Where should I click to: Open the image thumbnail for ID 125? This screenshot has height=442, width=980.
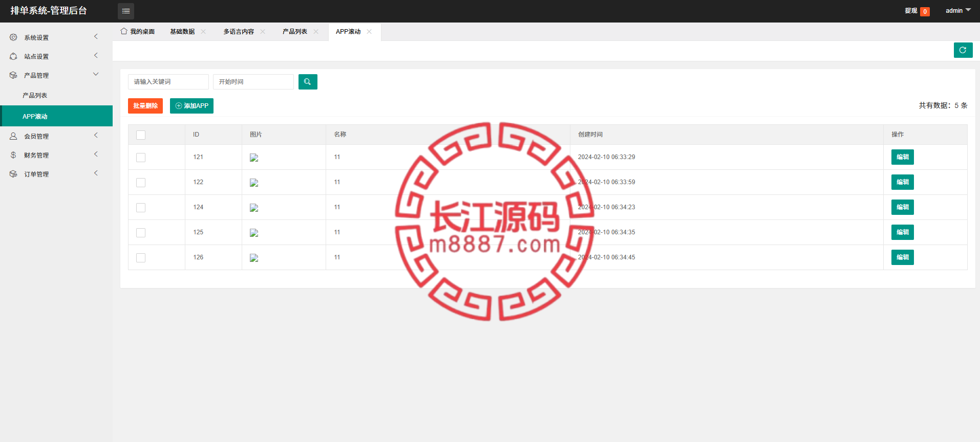point(254,233)
